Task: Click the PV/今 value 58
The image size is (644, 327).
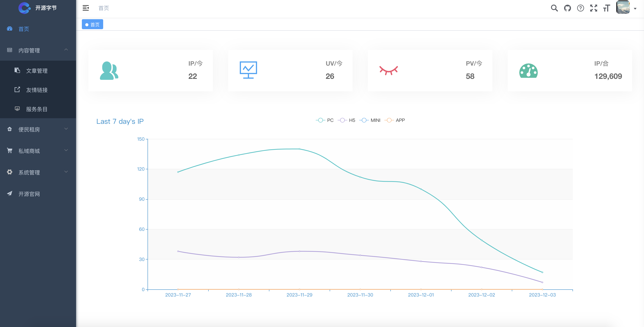Action: click(470, 76)
